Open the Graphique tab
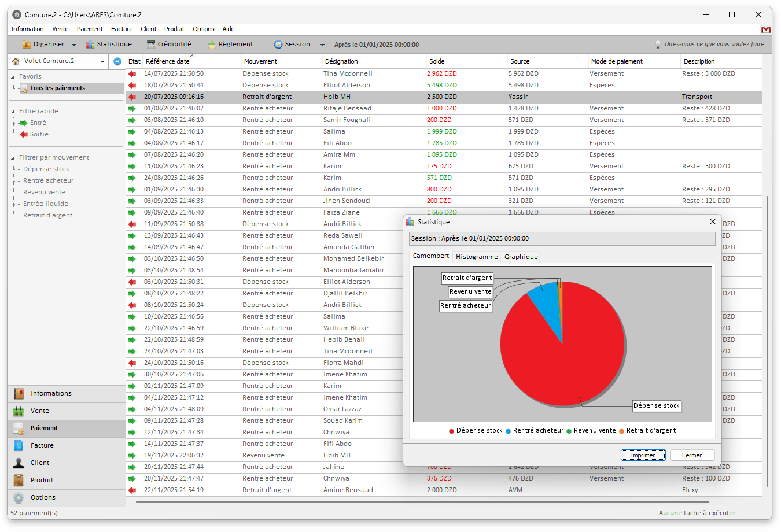The height and width of the screenshot is (532, 781). tap(521, 257)
